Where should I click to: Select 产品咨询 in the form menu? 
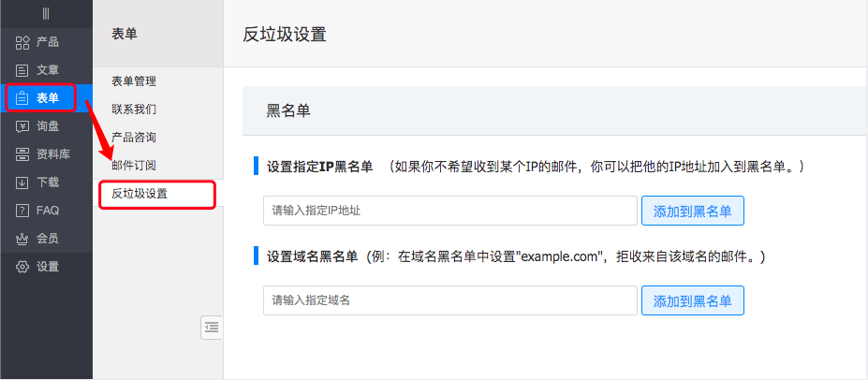[x=134, y=138]
